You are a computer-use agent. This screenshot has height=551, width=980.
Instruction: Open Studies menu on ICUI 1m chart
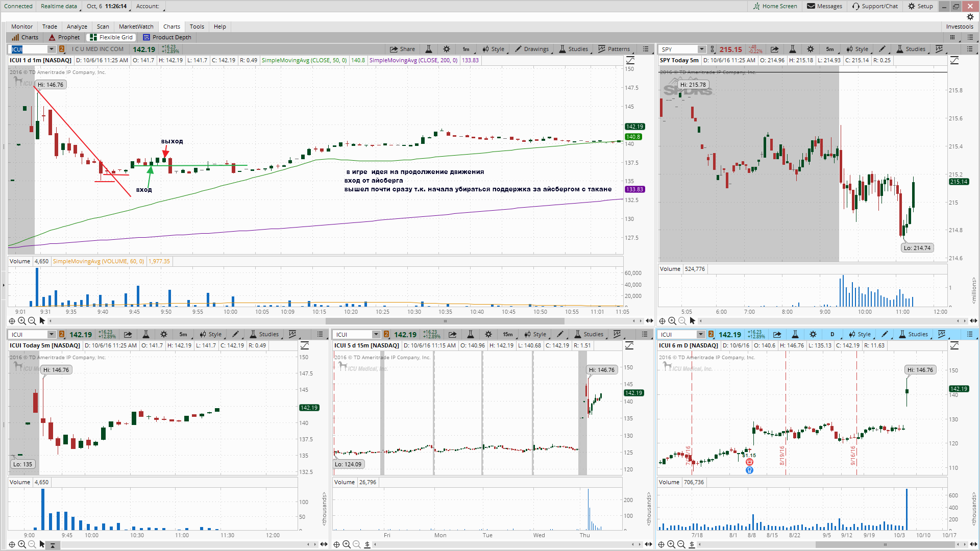(x=573, y=49)
